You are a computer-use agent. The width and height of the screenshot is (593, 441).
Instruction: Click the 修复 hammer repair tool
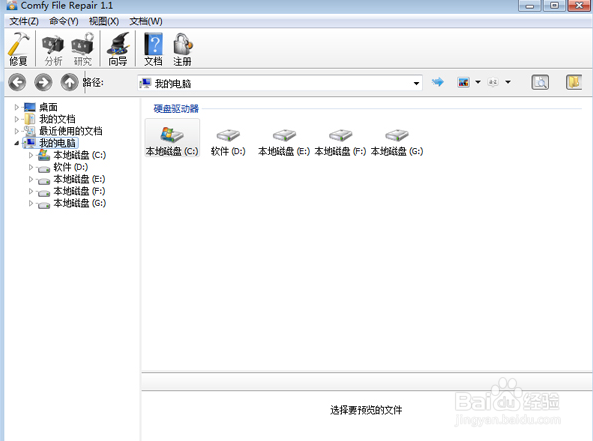point(18,49)
